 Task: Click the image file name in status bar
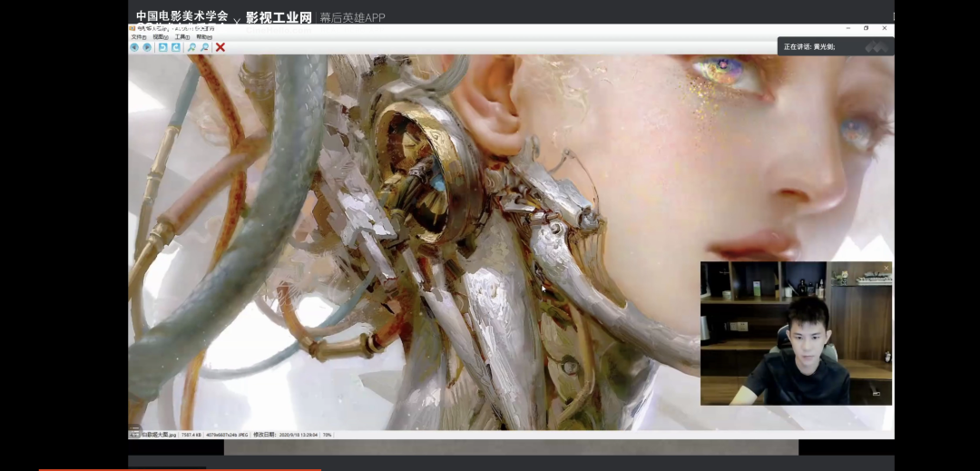158,436
